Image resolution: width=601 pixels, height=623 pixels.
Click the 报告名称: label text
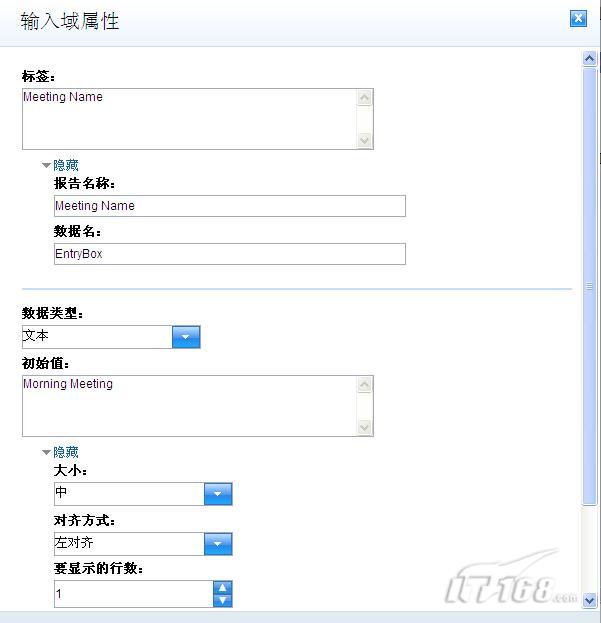(85, 183)
